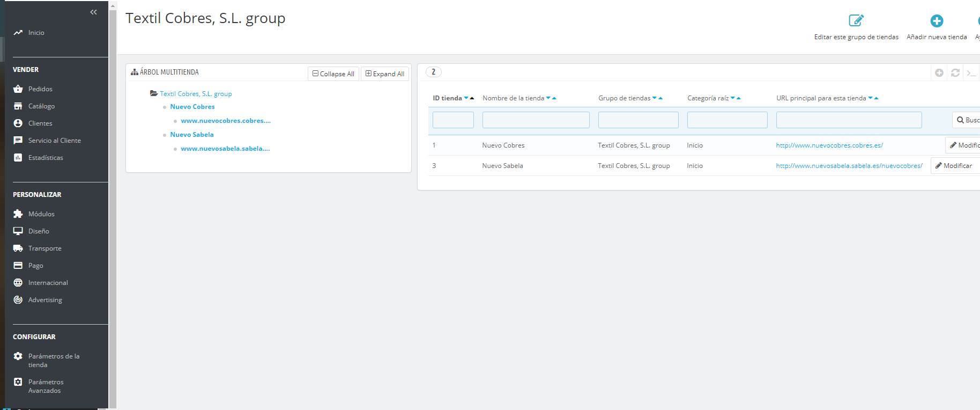This screenshot has width=980, height=410.
Task: Open www.nuevocobres.cobres tree URL
Action: tap(226, 121)
